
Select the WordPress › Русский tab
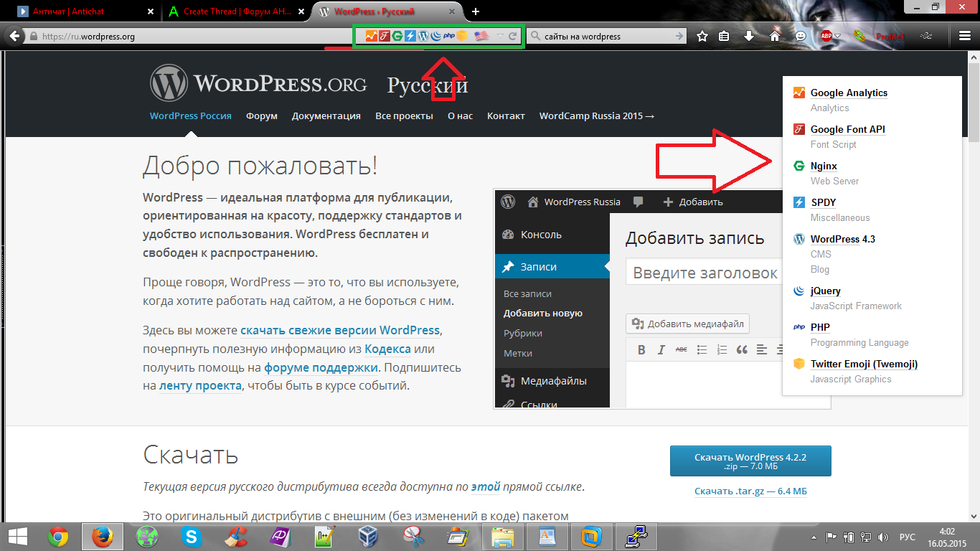(388, 11)
